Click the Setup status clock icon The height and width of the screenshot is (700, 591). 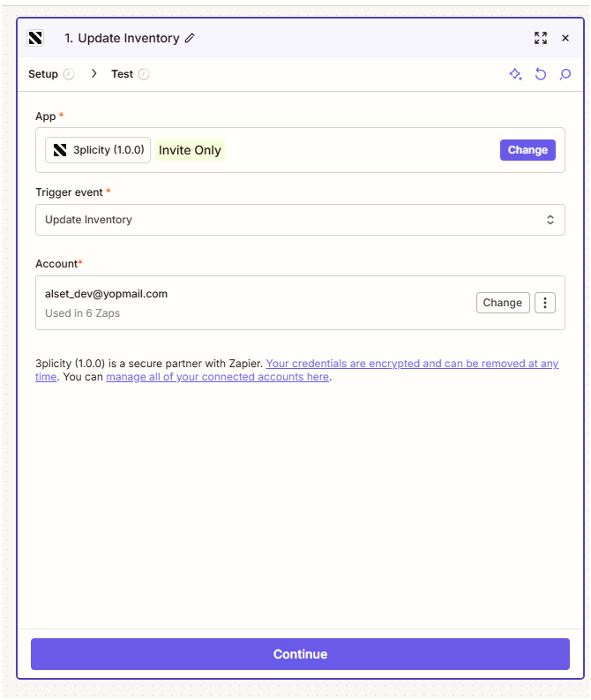pyautogui.click(x=69, y=74)
